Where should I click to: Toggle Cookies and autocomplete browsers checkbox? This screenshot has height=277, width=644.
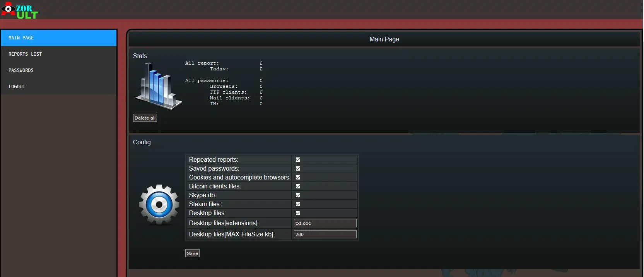(x=298, y=178)
